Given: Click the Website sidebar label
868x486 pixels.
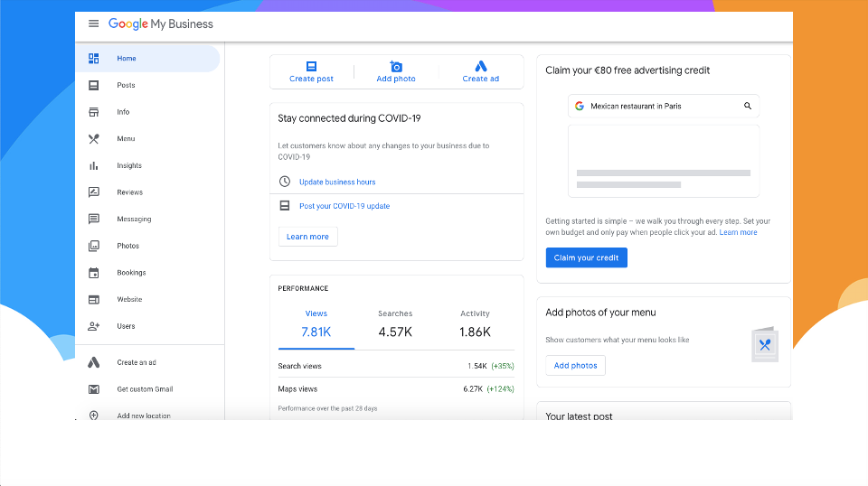Looking at the screenshot, I should (129, 299).
